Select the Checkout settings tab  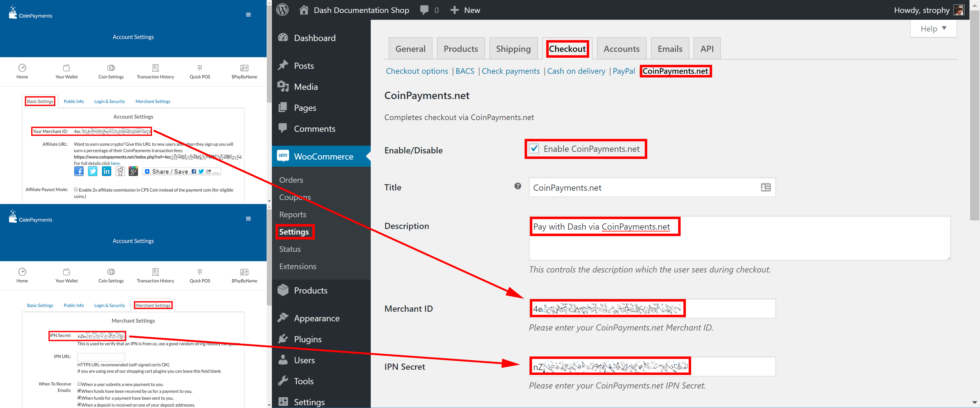(567, 49)
